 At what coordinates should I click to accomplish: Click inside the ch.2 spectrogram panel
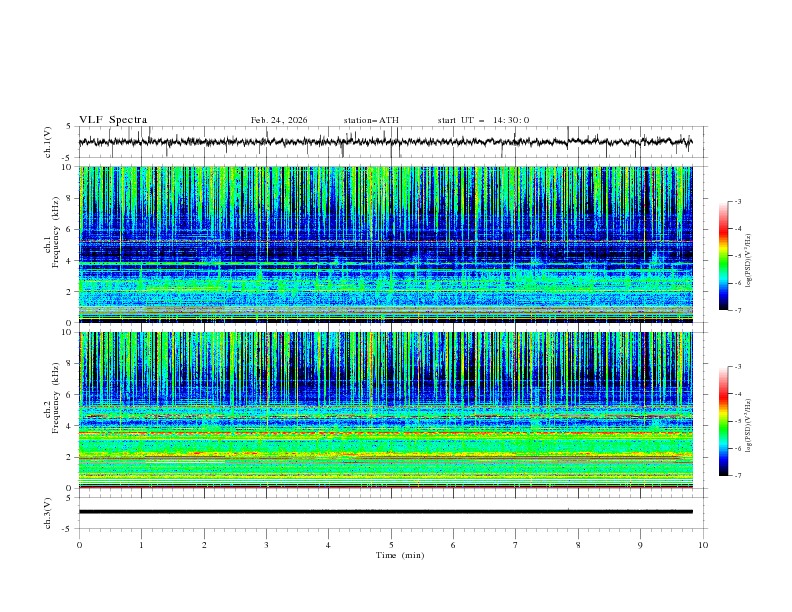click(x=386, y=410)
